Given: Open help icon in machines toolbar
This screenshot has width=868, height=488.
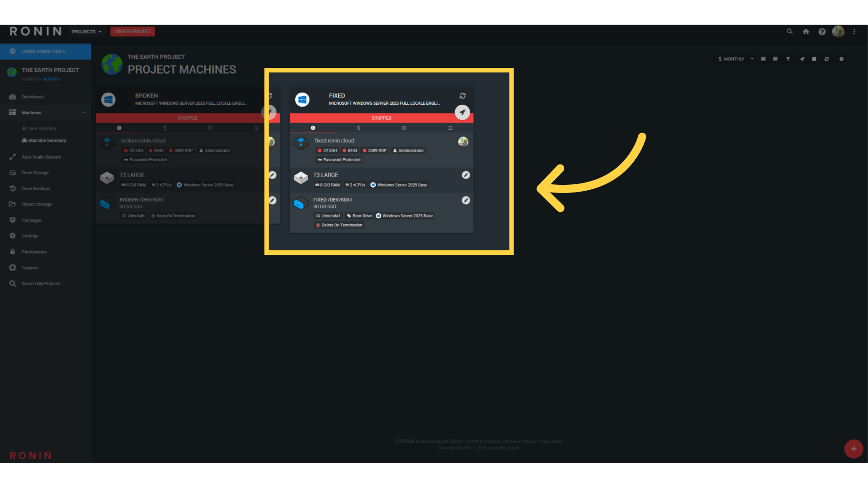Looking at the screenshot, I should click(x=841, y=59).
